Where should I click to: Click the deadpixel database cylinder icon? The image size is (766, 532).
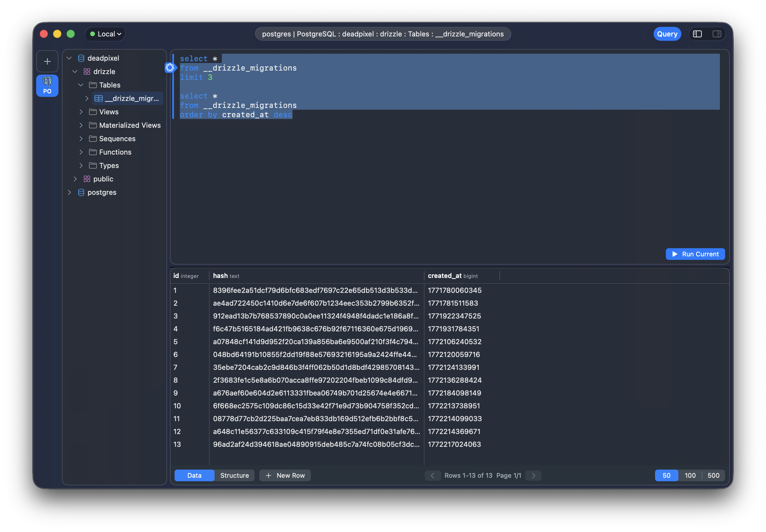81,58
